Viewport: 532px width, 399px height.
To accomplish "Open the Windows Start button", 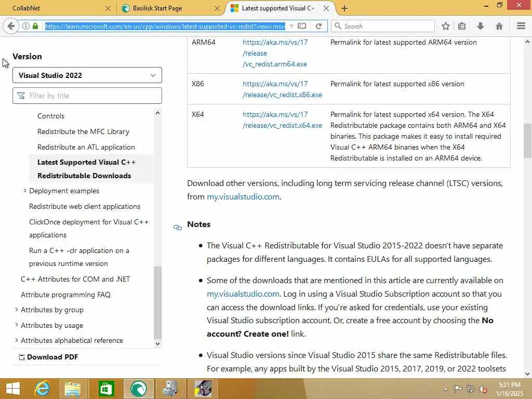I will point(13,389).
